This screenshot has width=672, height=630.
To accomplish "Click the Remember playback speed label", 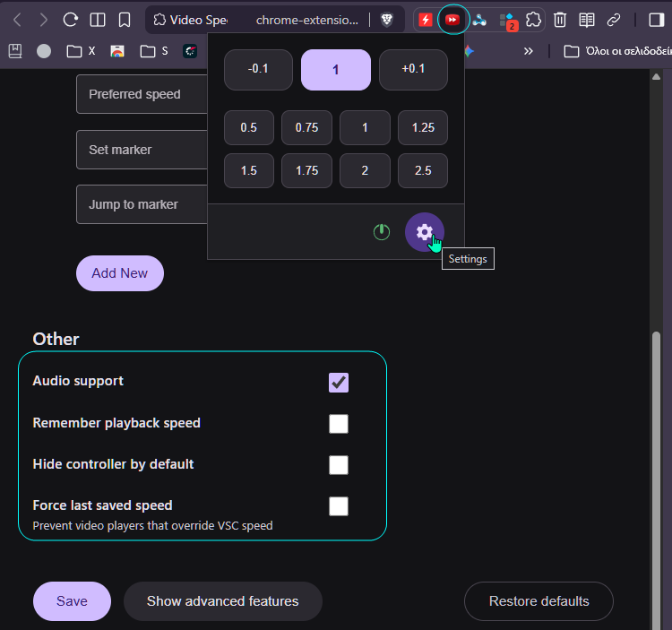I will click(116, 423).
